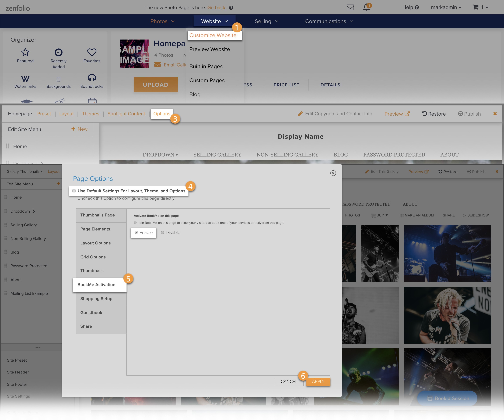
Task: Open the PRICE LIST tab
Action: pyautogui.click(x=286, y=85)
